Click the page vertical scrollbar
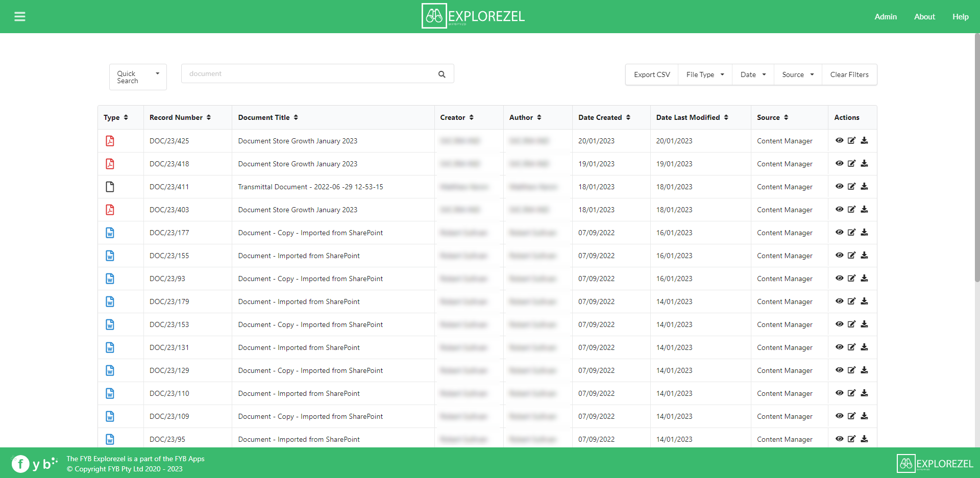 point(977,158)
